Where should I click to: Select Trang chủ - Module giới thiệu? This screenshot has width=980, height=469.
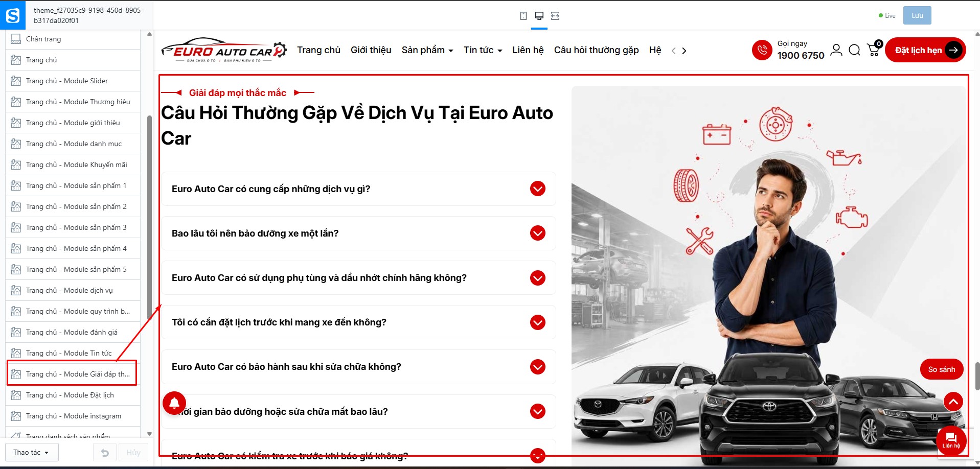click(73, 123)
